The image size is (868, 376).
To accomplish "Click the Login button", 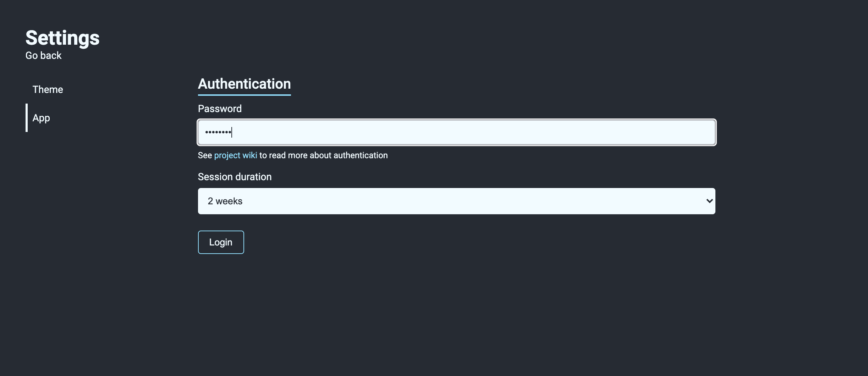I will pos(221,242).
